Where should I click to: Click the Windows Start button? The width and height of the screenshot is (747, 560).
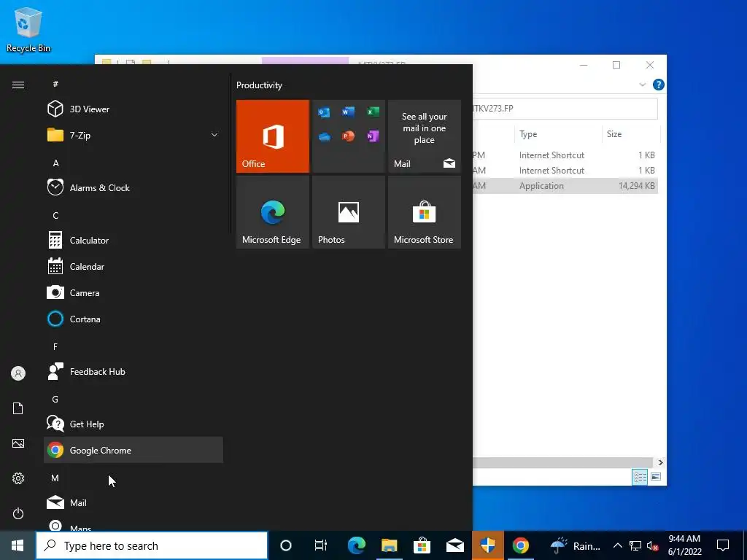coord(18,545)
